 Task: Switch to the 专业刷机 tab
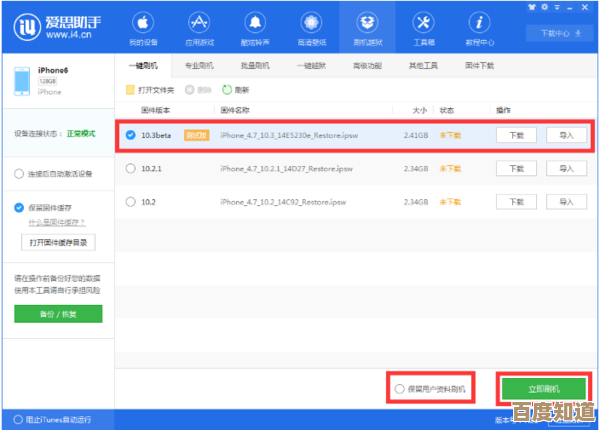coord(198,65)
